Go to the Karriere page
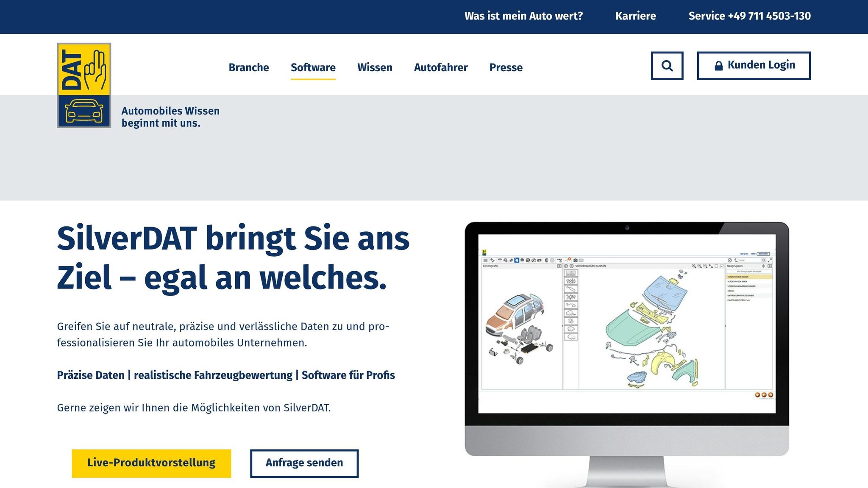 (x=635, y=16)
